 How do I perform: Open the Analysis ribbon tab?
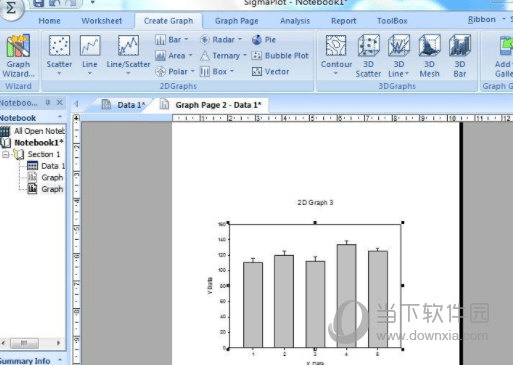(x=295, y=21)
